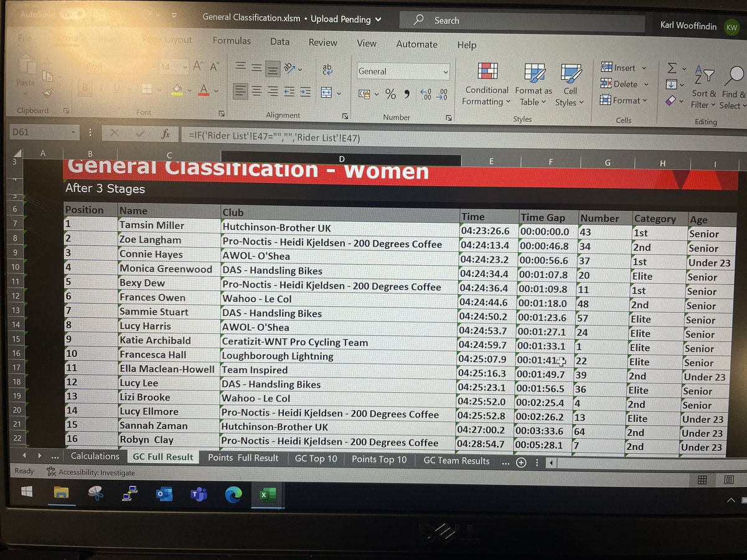Toggle Align Left button

point(241,91)
